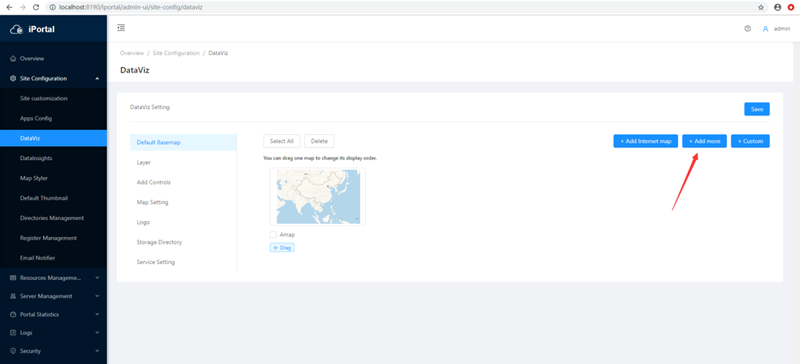Click the Amap map thumbnail
This screenshot has width=800, height=364.
318,197
